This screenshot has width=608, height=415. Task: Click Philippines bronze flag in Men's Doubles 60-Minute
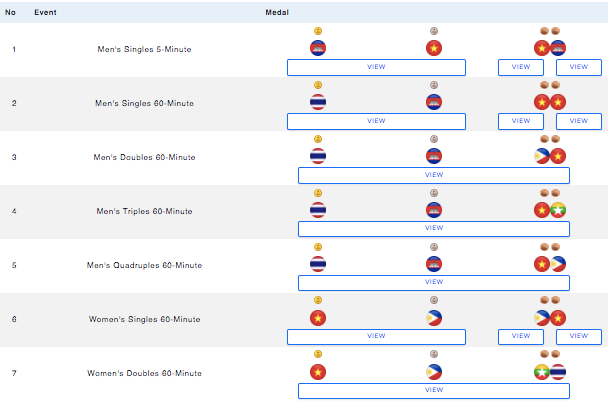coord(543,156)
